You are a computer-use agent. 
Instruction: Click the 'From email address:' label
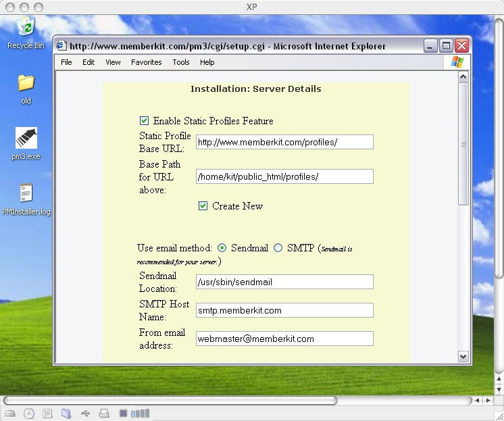[x=162, y=339]
